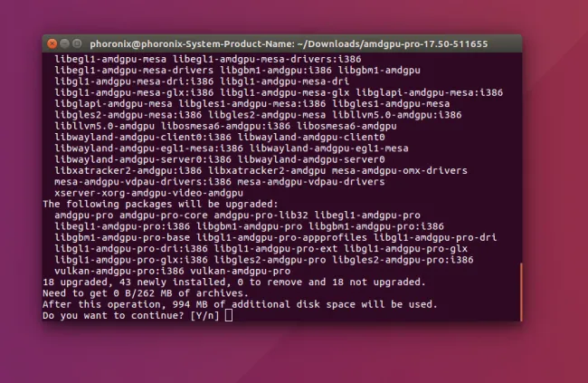588x383 pixels.
Task: Click 'libgl1-amdgpu-pro-glx:i386' package name
Action: click(131, 260)
